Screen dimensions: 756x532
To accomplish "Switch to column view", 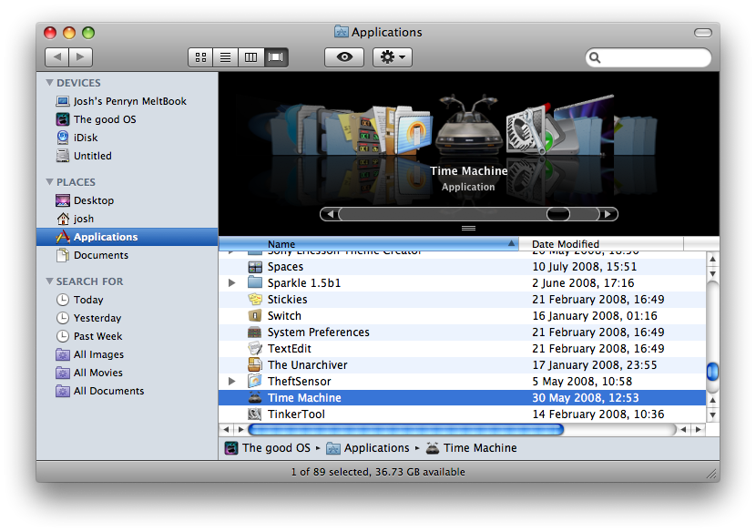I will click(x=250, y=57).
